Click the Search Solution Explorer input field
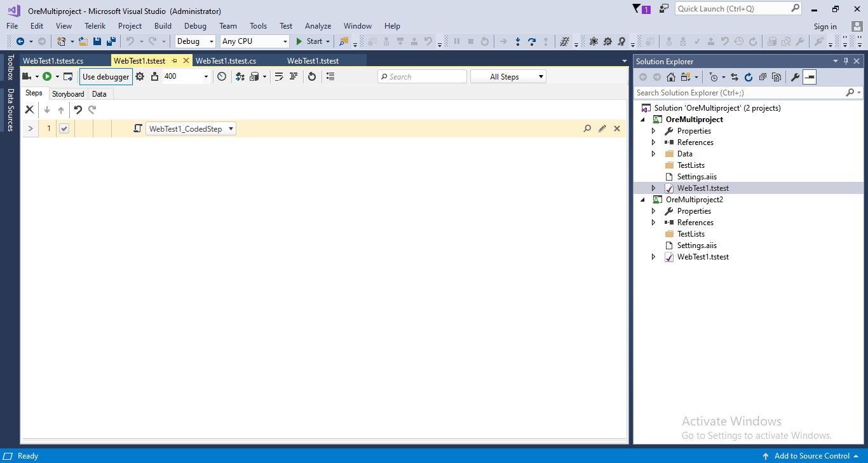This screenshot has height=463, width=868. [x=740, y=93]
